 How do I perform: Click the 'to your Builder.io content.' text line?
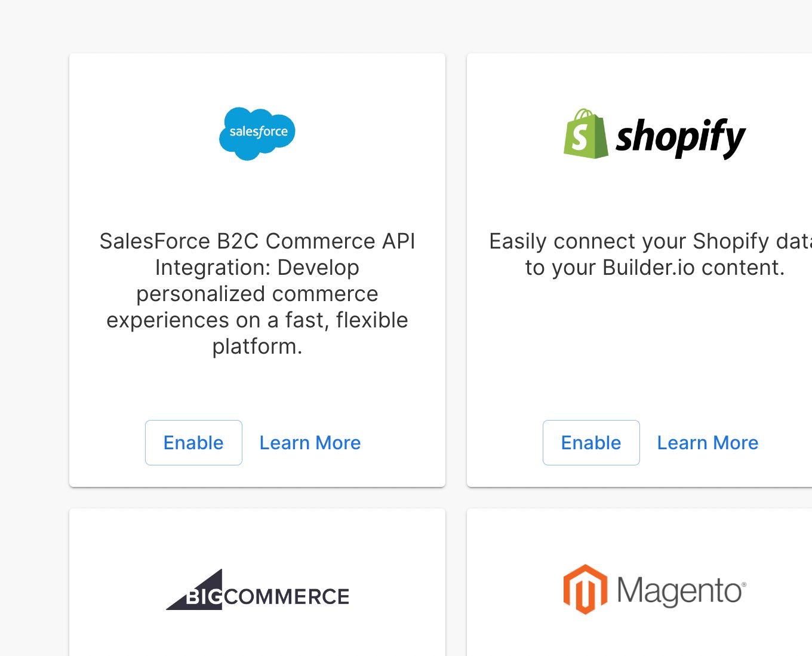tap(655, 268)
